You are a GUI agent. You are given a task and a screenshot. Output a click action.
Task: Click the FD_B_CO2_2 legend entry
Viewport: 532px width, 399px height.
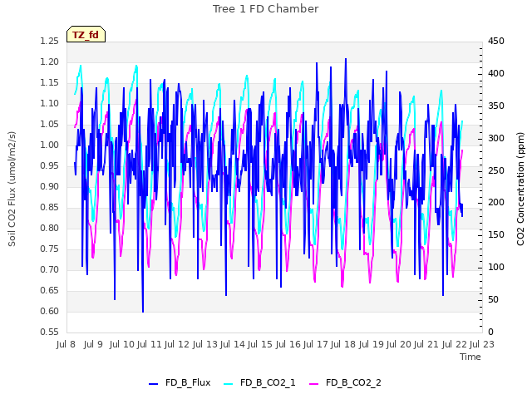(346, 382)
